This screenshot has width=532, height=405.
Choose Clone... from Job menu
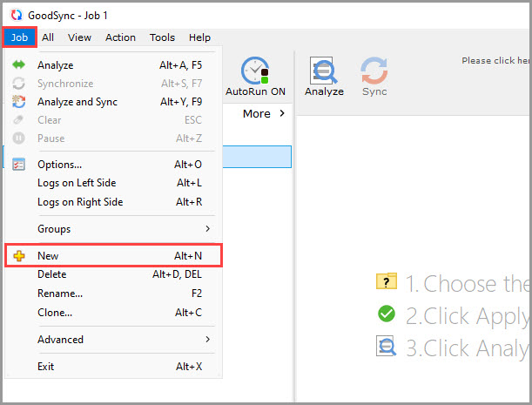click(x=55, y=313)
